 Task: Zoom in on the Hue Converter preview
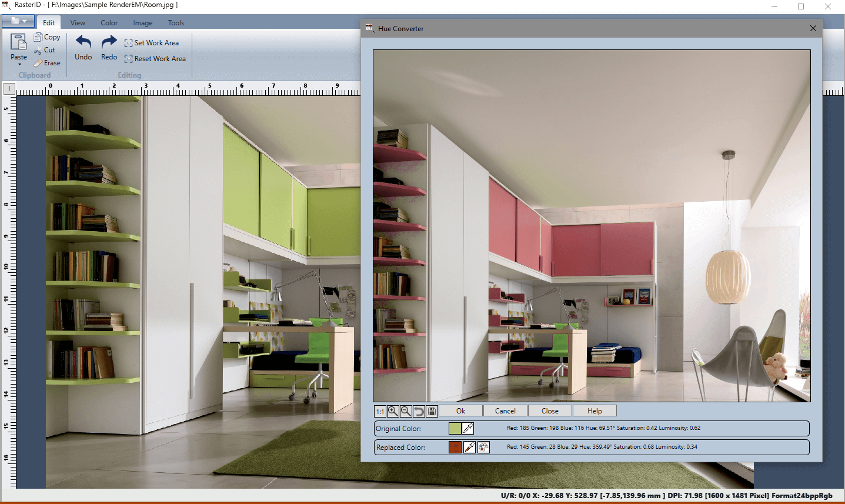[393, 412]
